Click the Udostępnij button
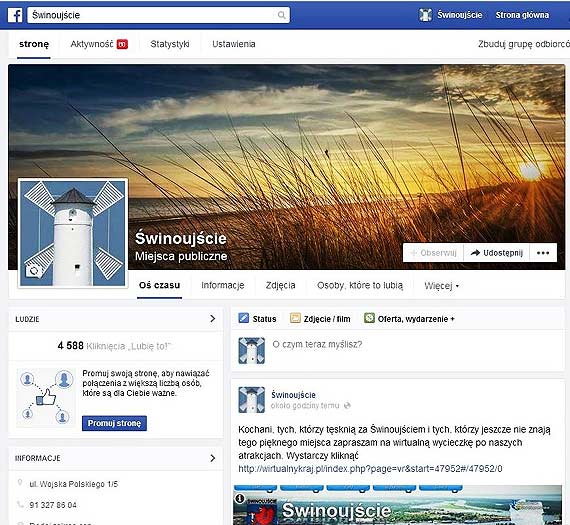Image resolution: width=570 pixels, height=525 pixels. [497, 253]
